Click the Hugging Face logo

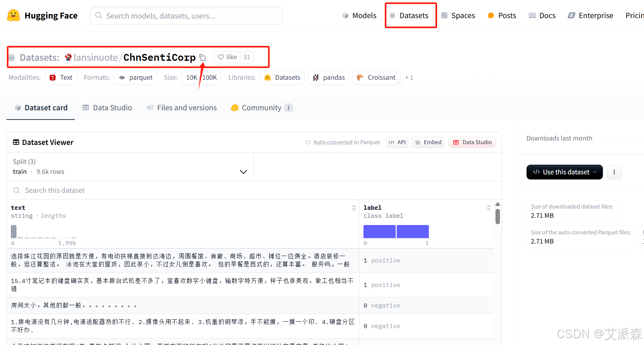point(42,16)
